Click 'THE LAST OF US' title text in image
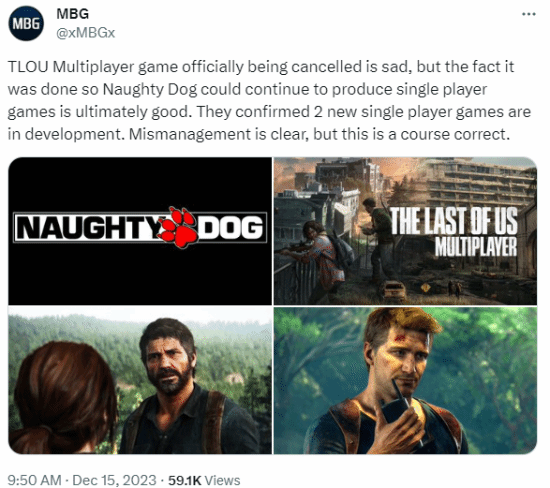The width and height of the screenshot is (550, 488). pyautogui.click(x=454, y=221)
